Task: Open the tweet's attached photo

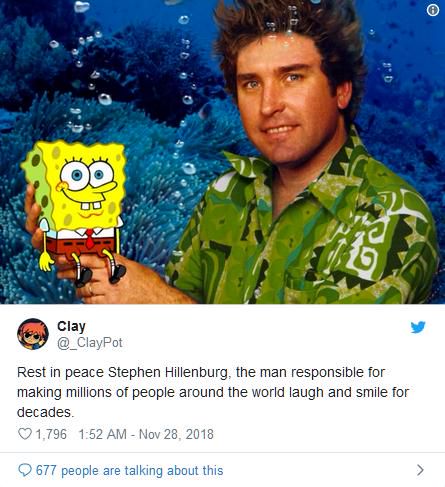Action: 222,152
